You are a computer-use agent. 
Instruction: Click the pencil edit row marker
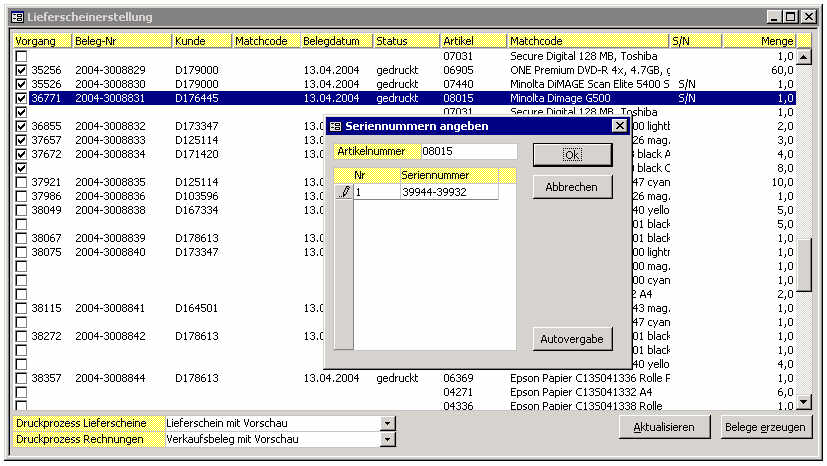point(344,192)
